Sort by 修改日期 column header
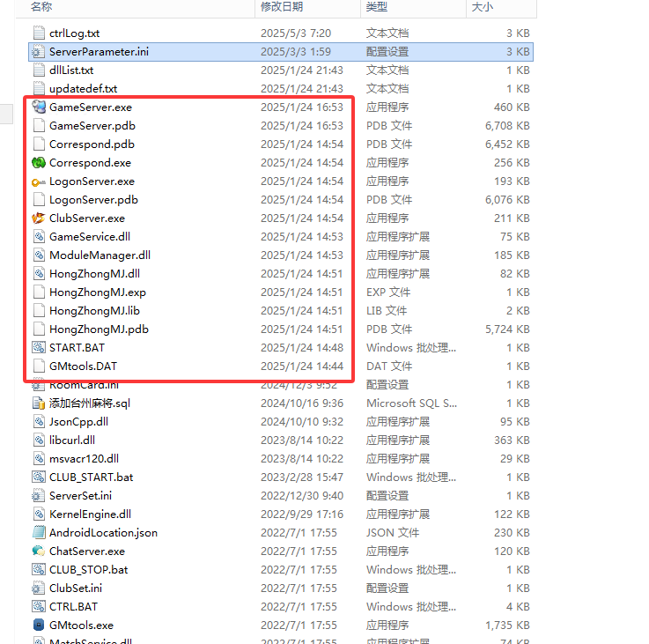649x644 pixels. tap(281, 7)
